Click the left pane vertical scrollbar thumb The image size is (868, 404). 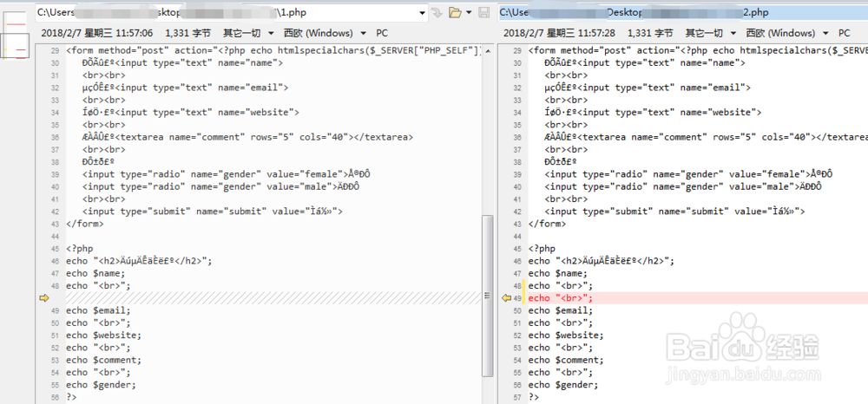tap(488, 295)
